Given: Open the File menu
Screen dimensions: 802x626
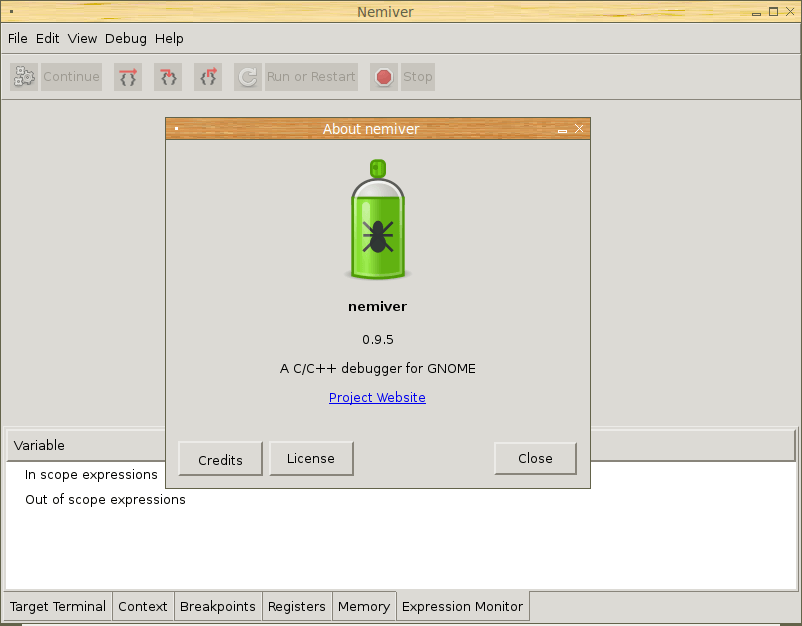Looking at the screenshot, I should 18,38.
